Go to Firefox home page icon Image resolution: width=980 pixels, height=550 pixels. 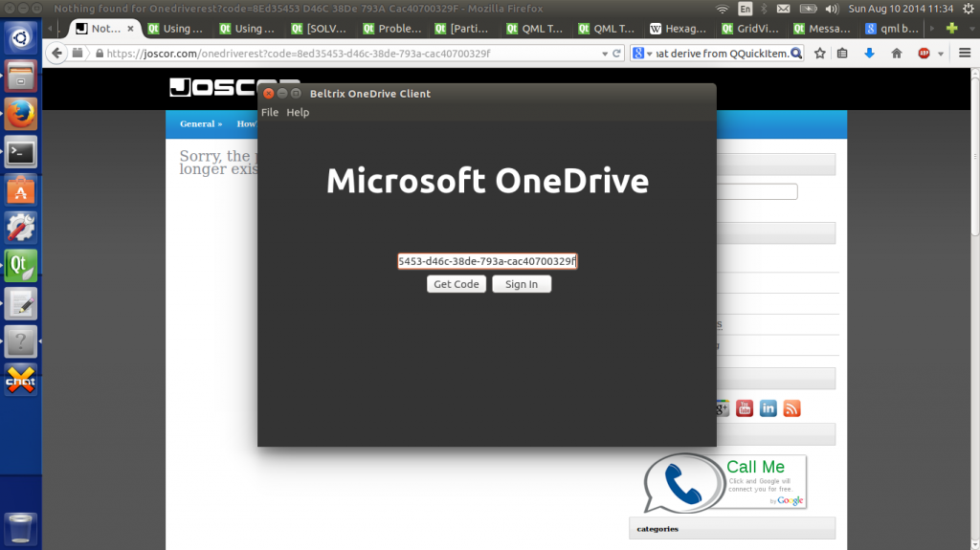coord(897,54)
